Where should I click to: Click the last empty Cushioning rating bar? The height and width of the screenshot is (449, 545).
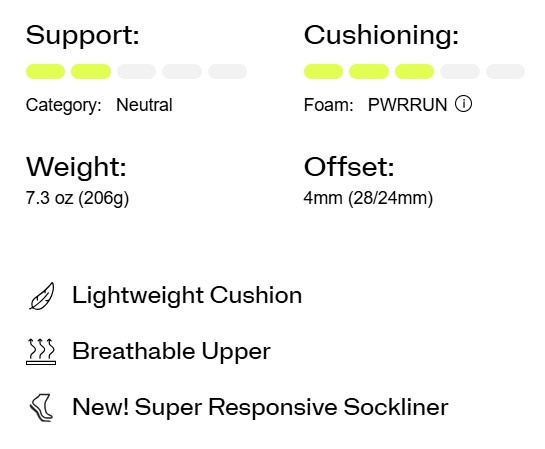coord(505,72)
